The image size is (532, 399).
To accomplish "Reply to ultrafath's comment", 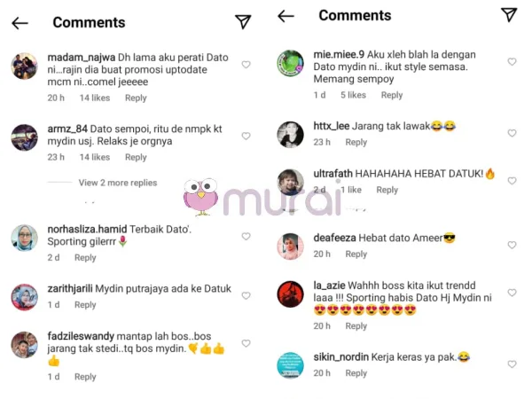I will tap(387, 190).
